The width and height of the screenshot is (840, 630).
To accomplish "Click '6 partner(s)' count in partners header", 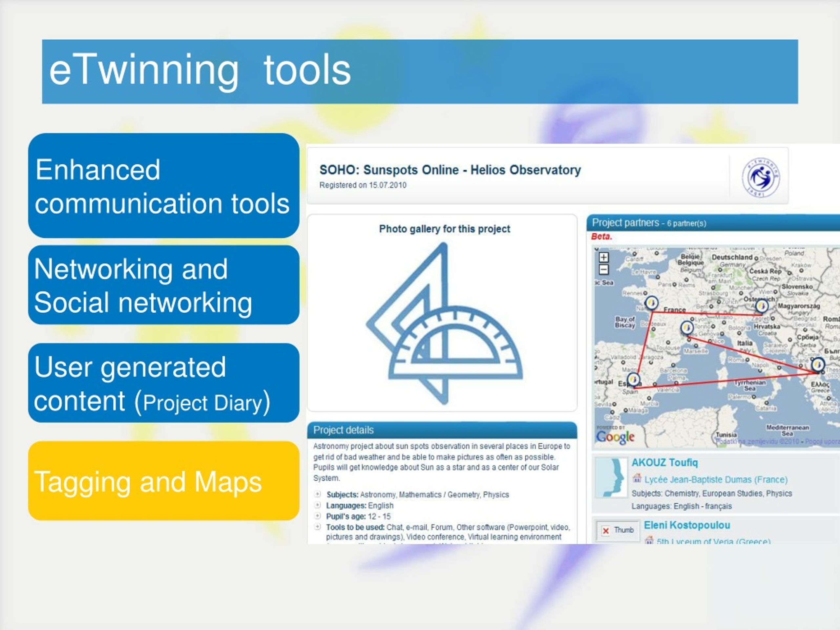I will click(x=686, y=223).
